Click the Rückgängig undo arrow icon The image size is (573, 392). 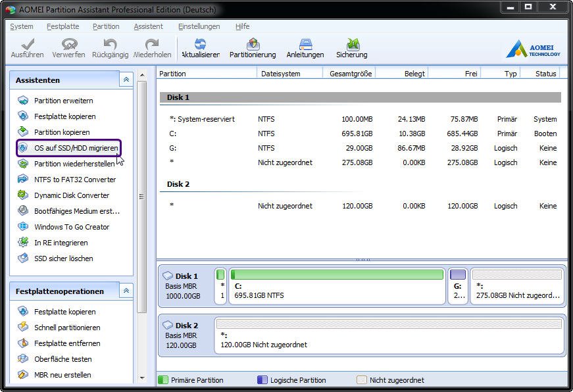point(110,45)
